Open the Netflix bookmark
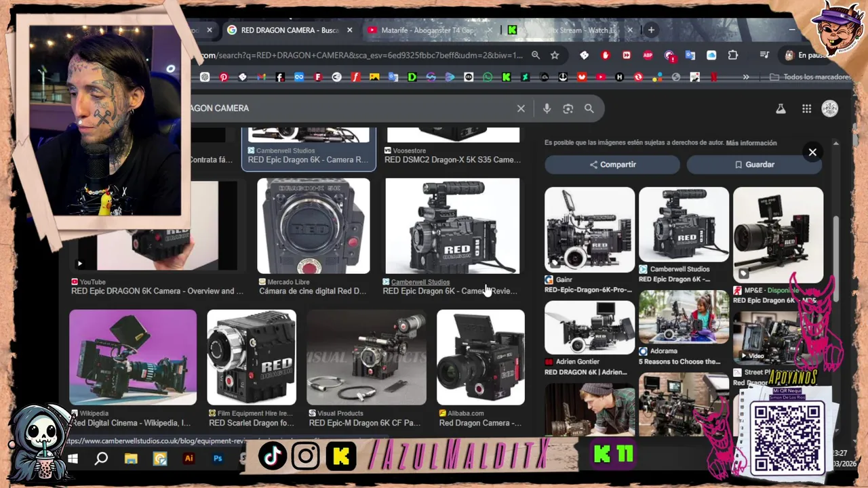 click(713, 77)
